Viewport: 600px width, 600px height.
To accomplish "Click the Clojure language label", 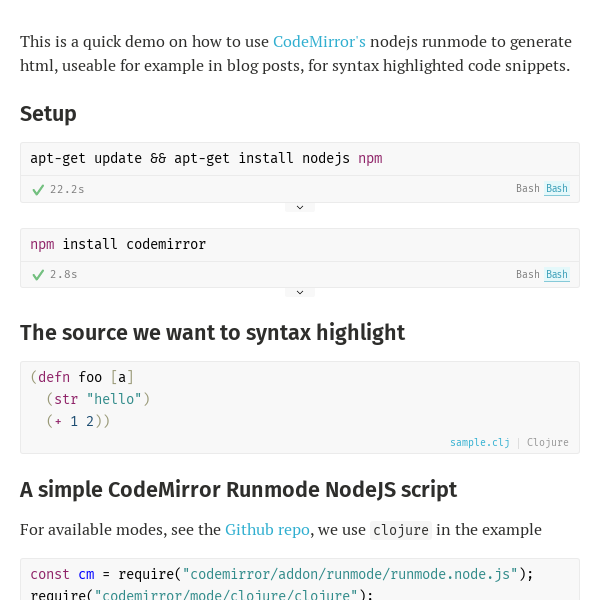I will coord(548,442).
